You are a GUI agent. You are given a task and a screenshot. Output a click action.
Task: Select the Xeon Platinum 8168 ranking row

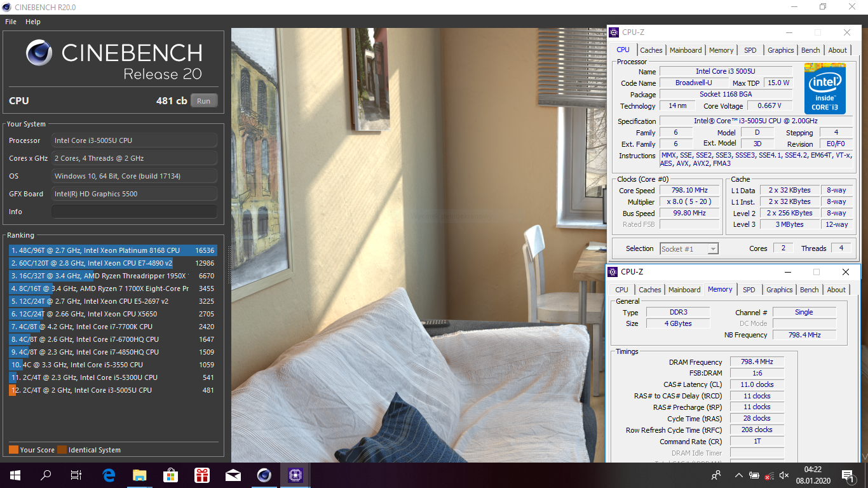[113, 250]
